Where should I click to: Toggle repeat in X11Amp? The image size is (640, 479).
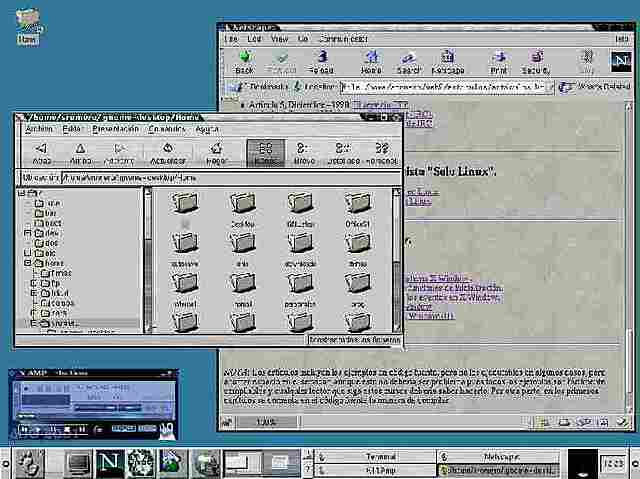pos(147,428)
